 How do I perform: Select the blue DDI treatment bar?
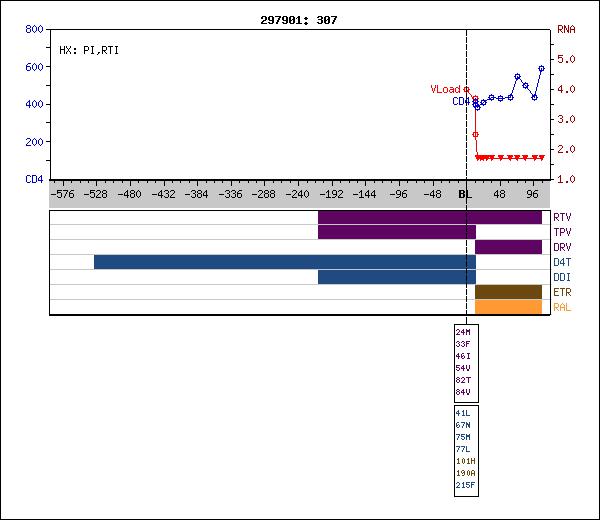(397, 277)
